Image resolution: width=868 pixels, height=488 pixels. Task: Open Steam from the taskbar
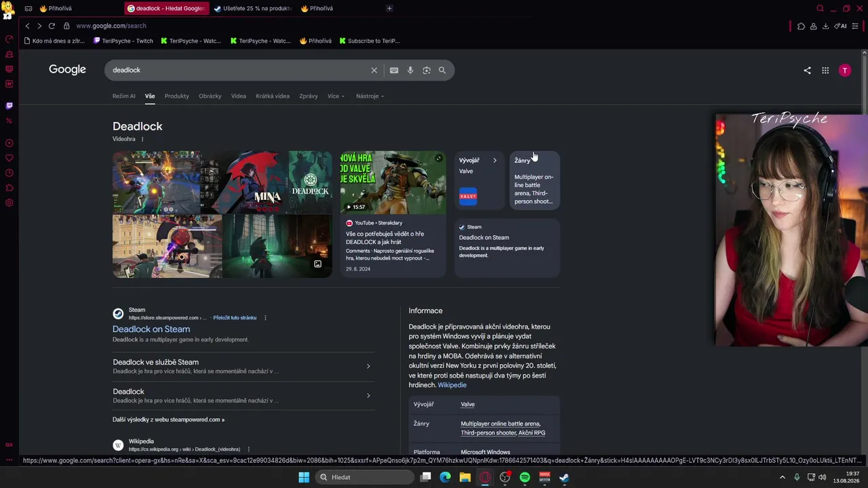(564, 477)
